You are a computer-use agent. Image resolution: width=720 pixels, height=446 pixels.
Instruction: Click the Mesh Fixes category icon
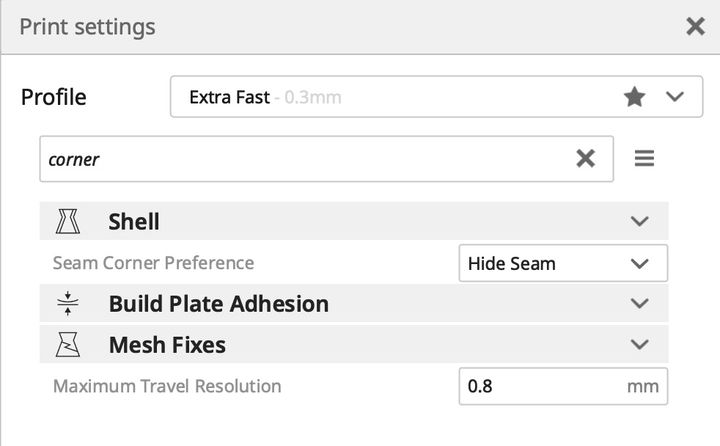(x=69, y=345)
